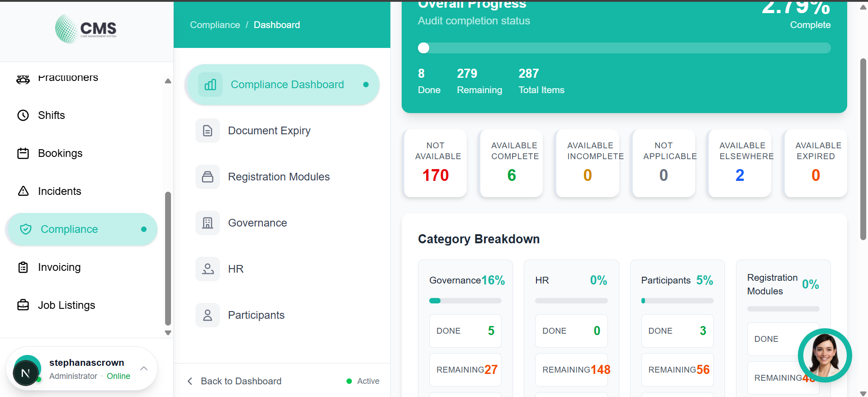Select Compliance in the sidebar
868x397 pixels.
tap(81, 229)
